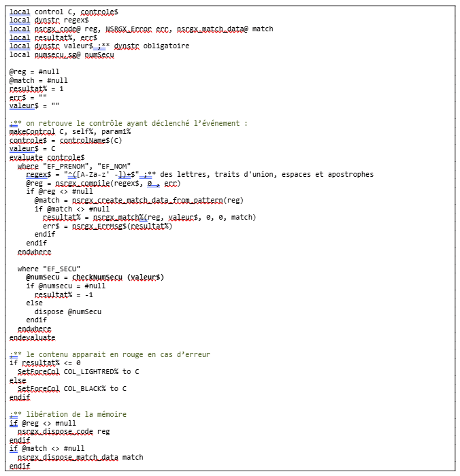The height and width of the screenshot is (476, 460).
Task: Click the where "EF_SECU" line
Action: point(49,269)
